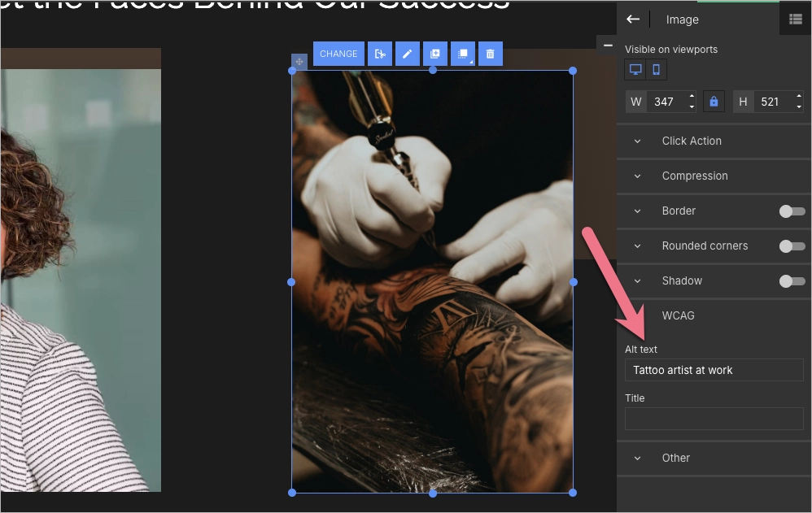The height and width of the screenshot is (513, 812).
Task: Click the Alt text field showing Tattoo artist
Action: [714, 370]
